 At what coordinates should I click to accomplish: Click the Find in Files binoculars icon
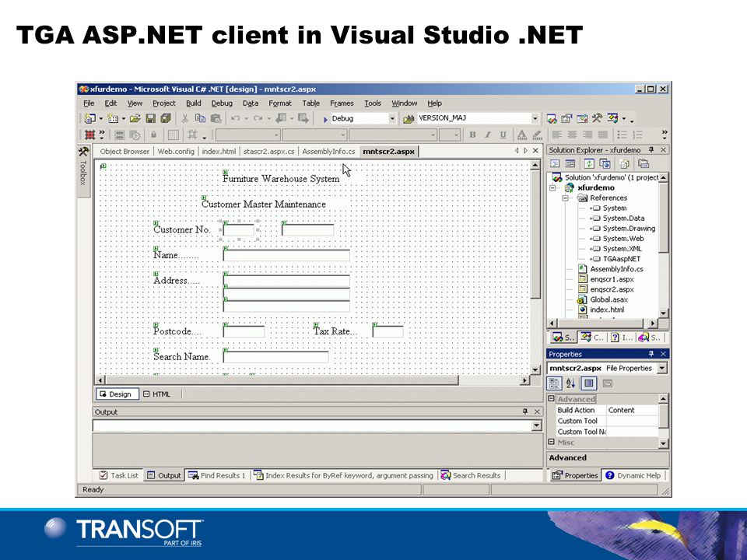point(409,119)
